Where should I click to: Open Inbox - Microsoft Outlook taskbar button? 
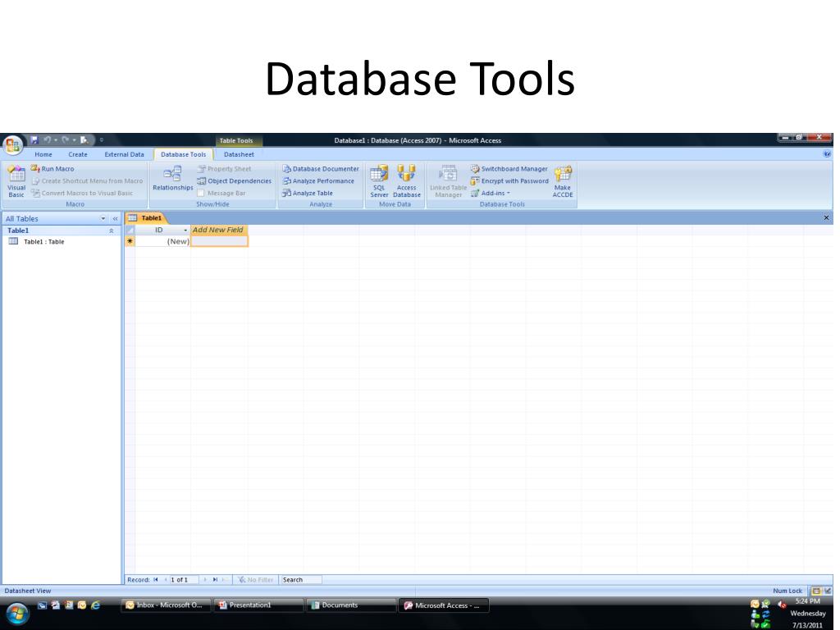pyautogui.click(x=165, y=605)
